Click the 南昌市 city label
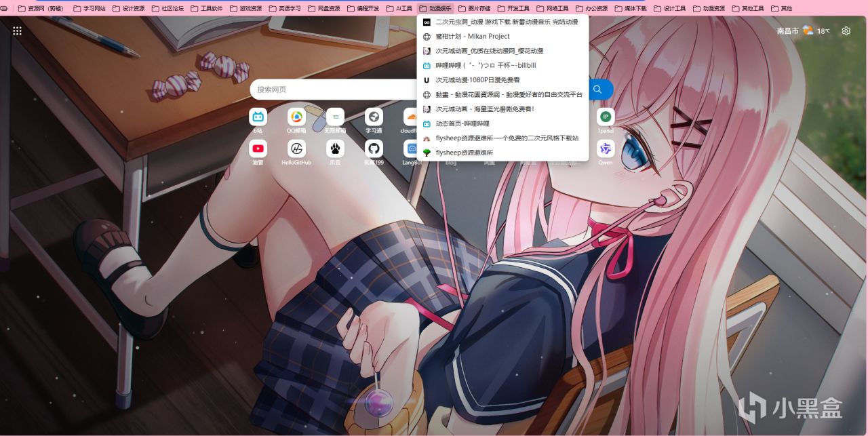The height and width of the screenshot is (436, 868). pos(787,31)
